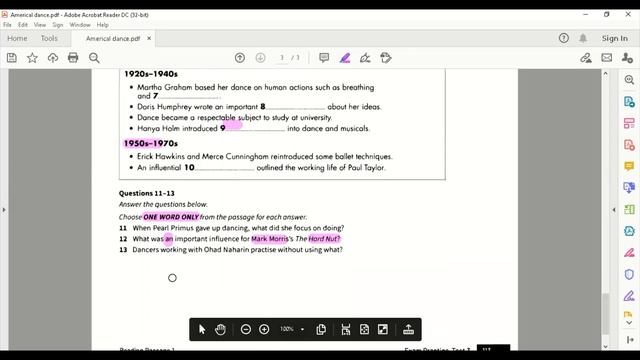Open the blue circular tool icon in right pane
640x360 pixels.
629,231
